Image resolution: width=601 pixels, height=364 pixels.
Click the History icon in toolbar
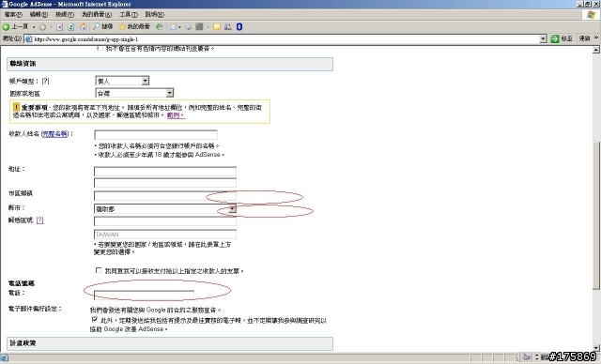click(160, 27)
